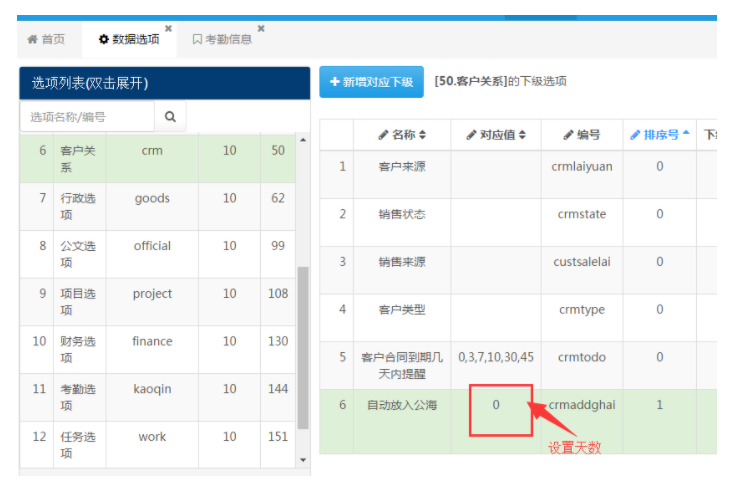Switch to the 数据选项 tab

pyautogui.click(x=129, y=39)
